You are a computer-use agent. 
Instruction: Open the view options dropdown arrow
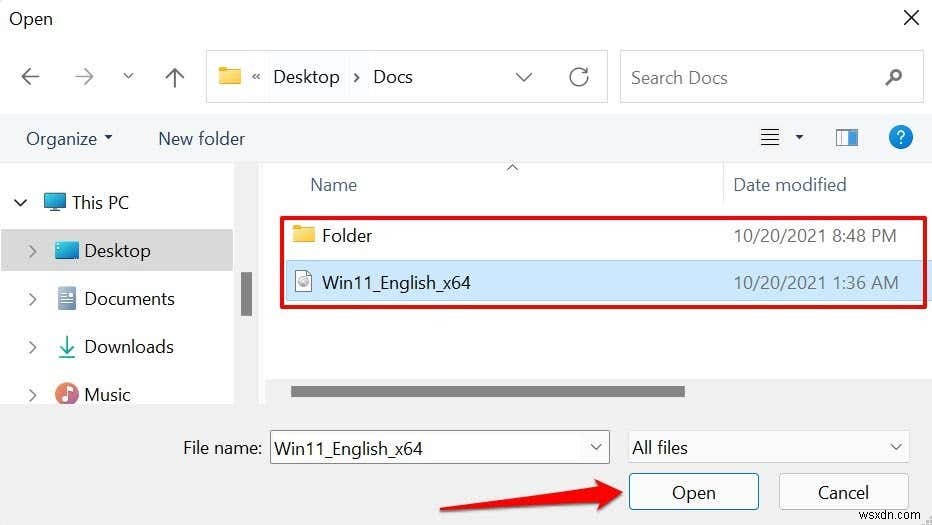point(799,137)
